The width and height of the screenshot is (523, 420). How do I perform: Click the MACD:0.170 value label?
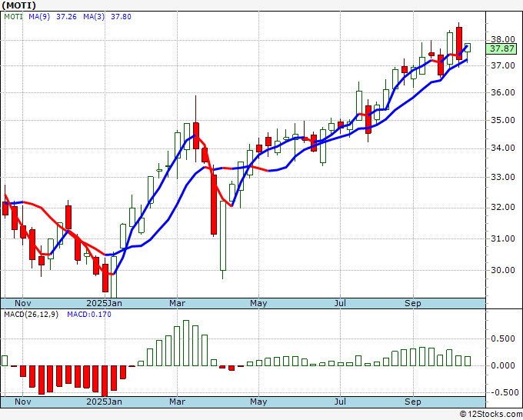89,315
